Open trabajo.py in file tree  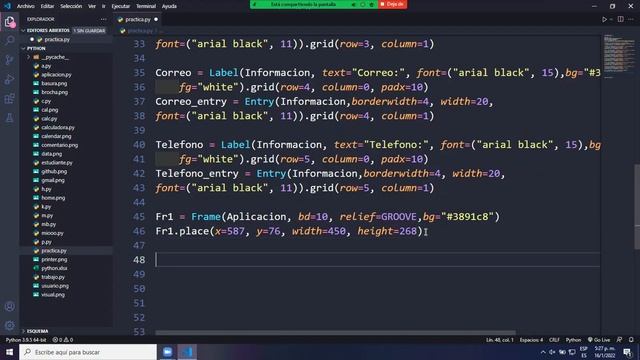pyautogui.click(x=53, y=277)
